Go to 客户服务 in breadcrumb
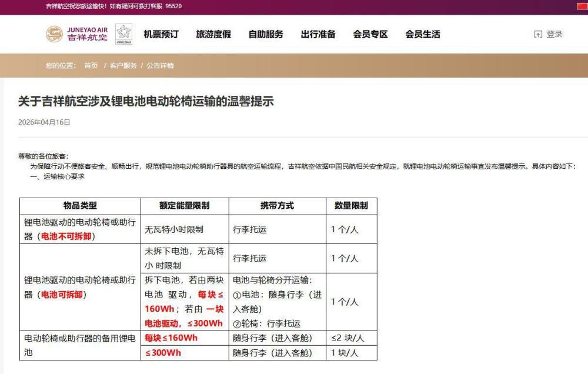Viewport: 588px width, 374px height. [123, 66]
